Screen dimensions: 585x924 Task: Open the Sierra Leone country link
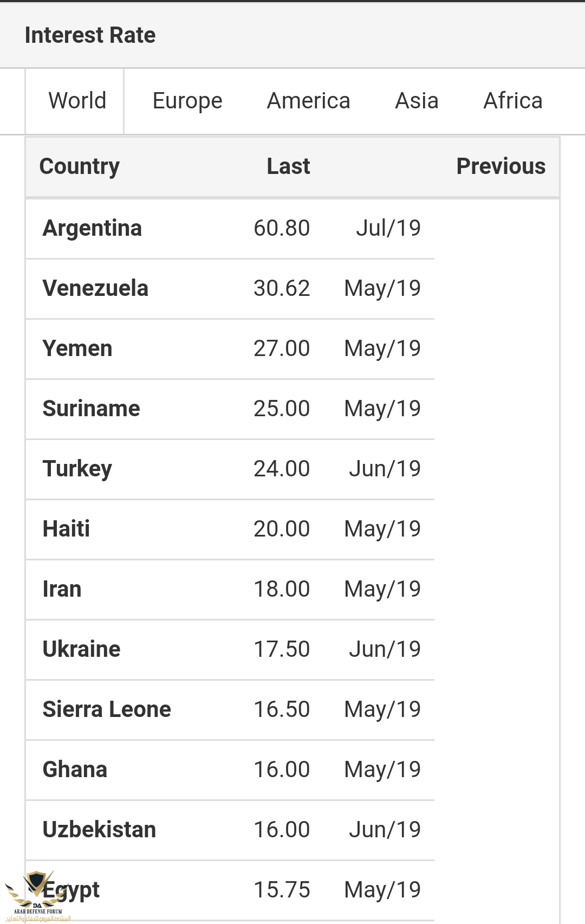tap(107, 709)
